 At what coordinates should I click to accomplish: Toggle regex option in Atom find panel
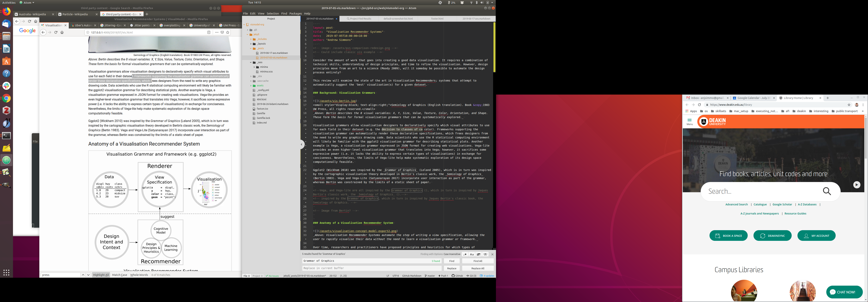pos(465,254)
